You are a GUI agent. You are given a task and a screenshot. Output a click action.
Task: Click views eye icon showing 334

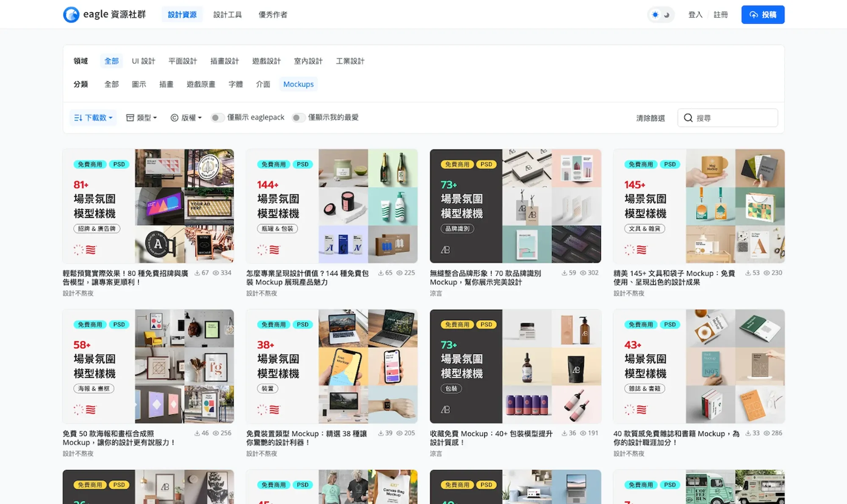pyautogui.click(x=216, y=273)
